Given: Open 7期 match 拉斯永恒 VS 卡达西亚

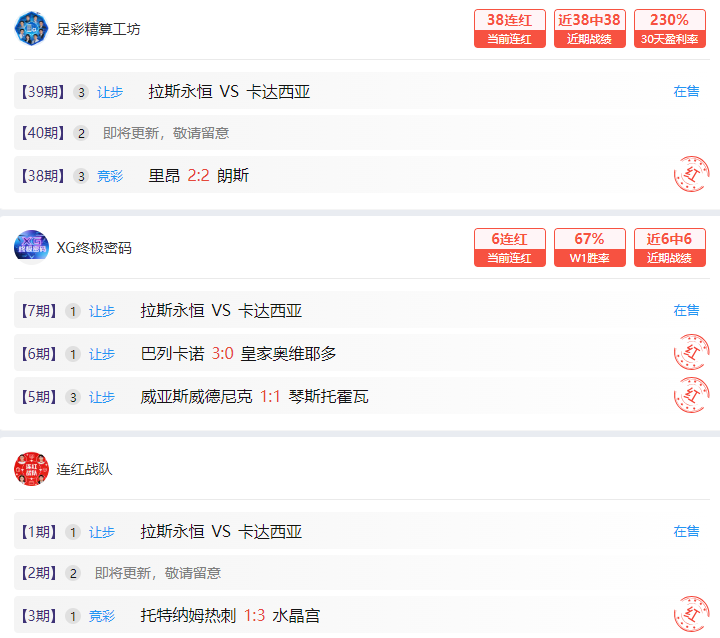Looking at the screenshot, I should 221,311.
